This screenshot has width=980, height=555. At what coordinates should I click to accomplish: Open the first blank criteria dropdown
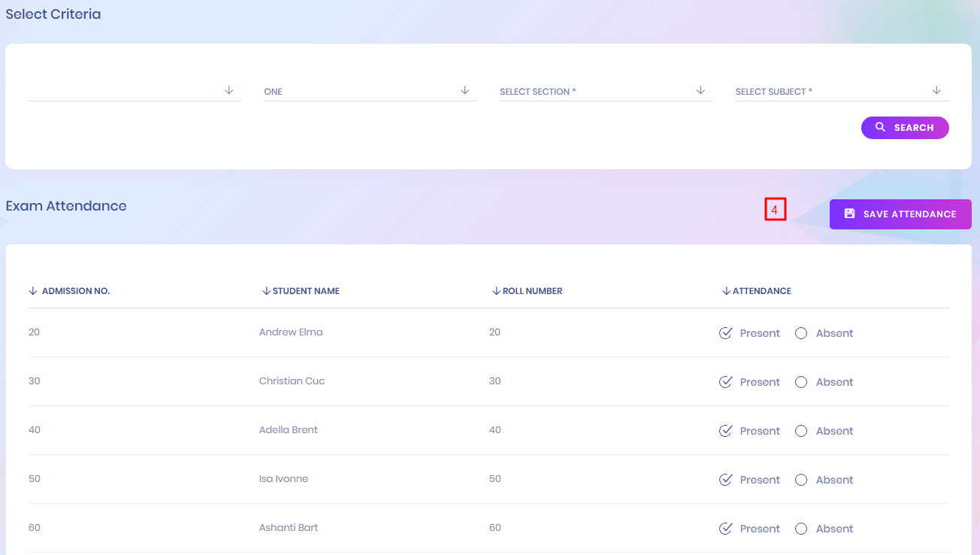[x=134, y=91]
